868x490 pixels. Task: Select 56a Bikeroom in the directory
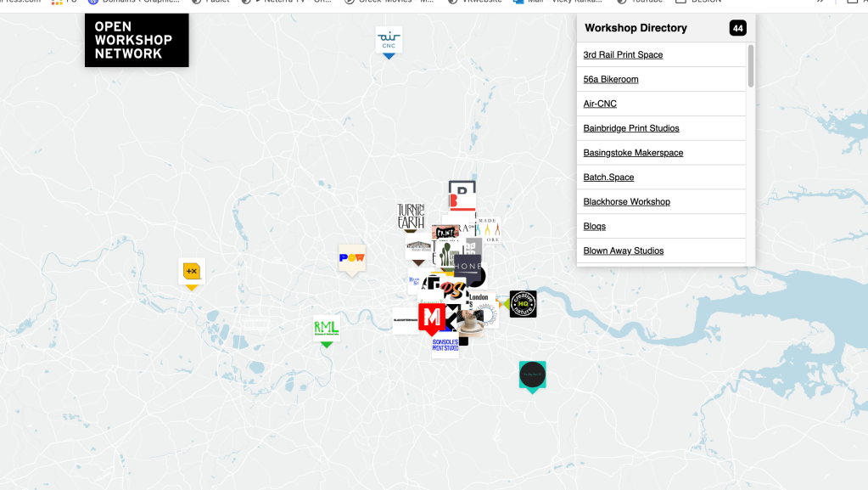(611, 80)
